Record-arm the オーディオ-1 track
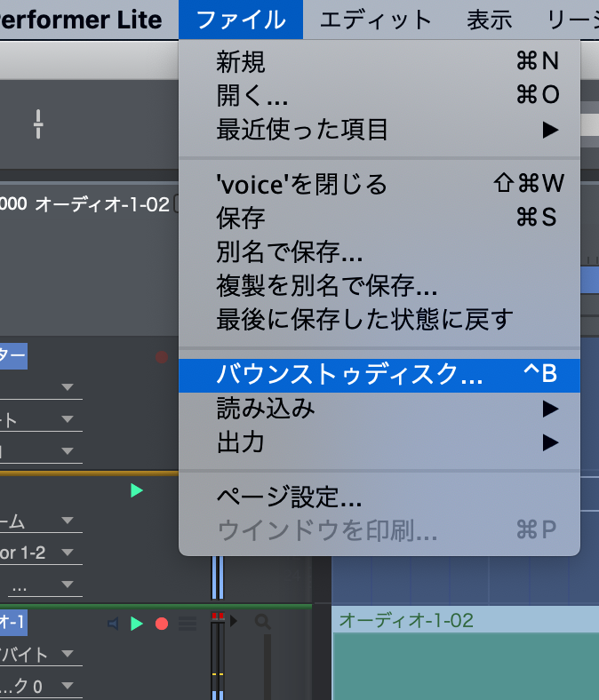599x700 pixels. pyautogui.click(x=162, y=624)
